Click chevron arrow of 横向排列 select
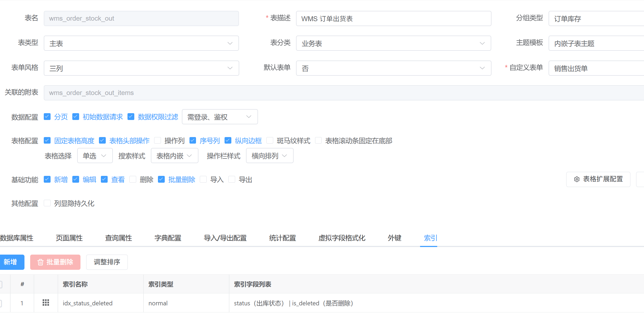644x323 pixels. tap(284, 156)
